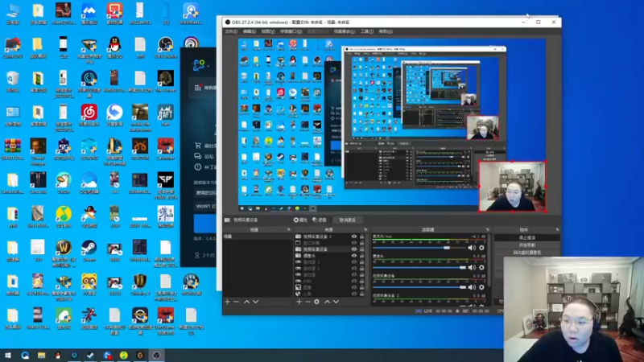Toggle lock on 窗口采集 source
644x362 pixels.
tap(361, 243)
